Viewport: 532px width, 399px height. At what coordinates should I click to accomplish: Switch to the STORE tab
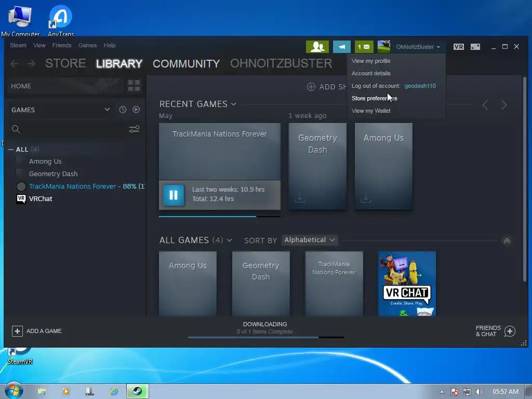coord(65,63)
